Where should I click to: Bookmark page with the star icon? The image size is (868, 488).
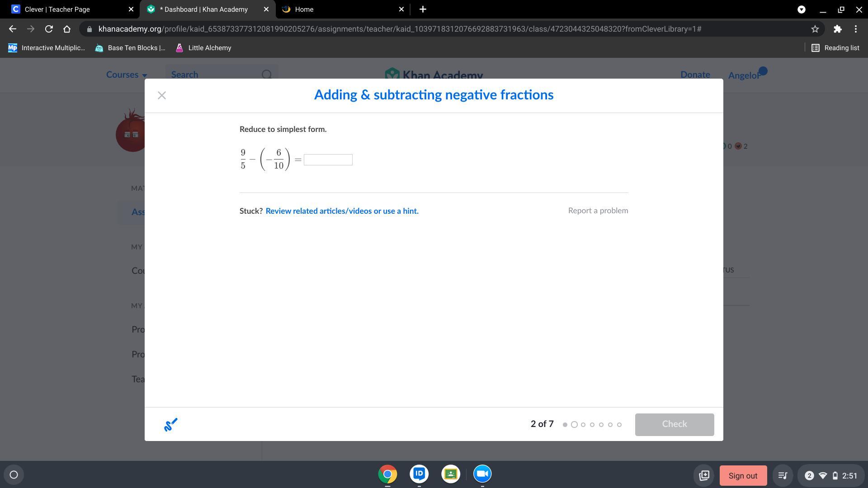[815, 29]
